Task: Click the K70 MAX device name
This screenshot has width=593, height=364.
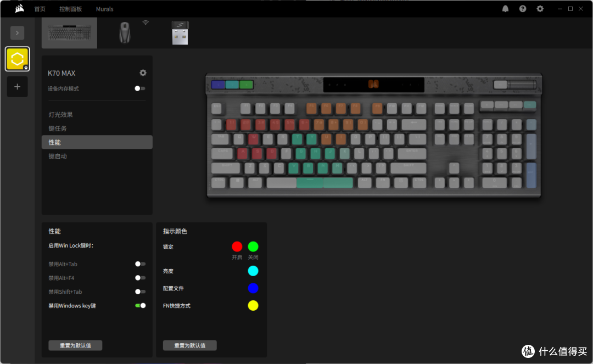Action: (61, 73)
